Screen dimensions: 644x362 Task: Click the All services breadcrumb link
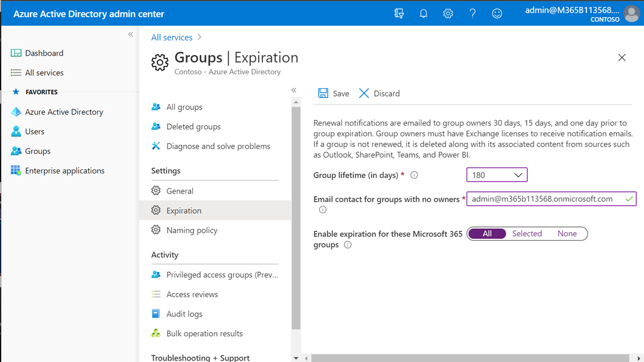coord(172,37)
